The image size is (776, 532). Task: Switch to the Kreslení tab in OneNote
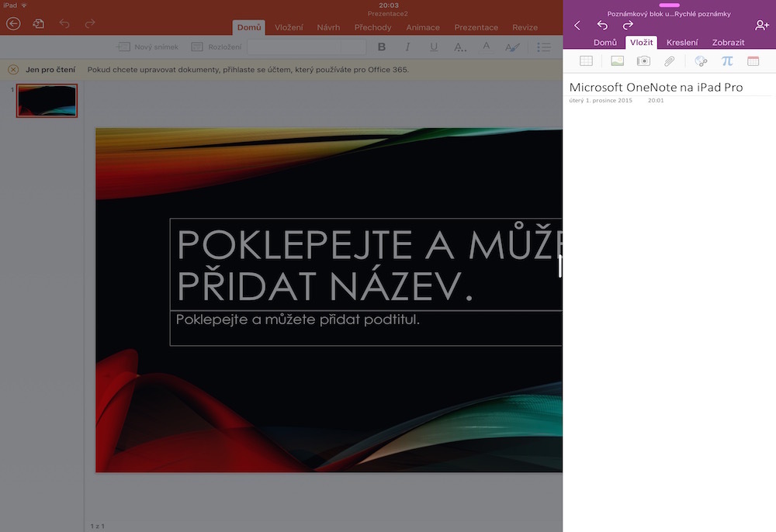point(682,43)
